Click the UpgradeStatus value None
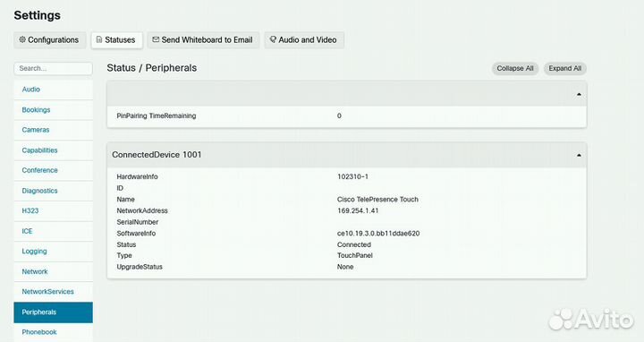 [x=345, y=267]
